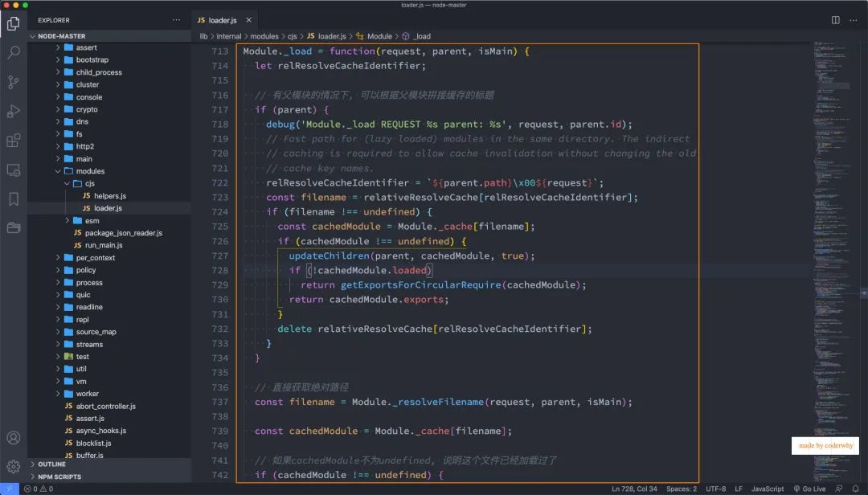The image size is (868, 495).
Task: Open the Explorer view in activity bar
Action: [x=14, y=23]
